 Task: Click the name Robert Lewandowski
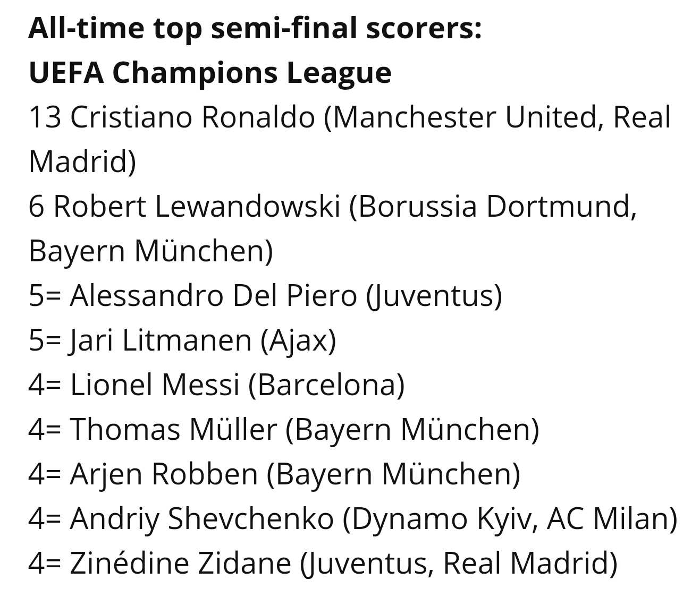[x=197, y=207]
